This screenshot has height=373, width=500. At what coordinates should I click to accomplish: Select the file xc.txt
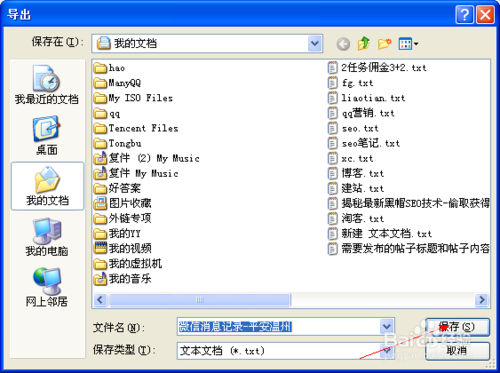[x=350, y=158]
